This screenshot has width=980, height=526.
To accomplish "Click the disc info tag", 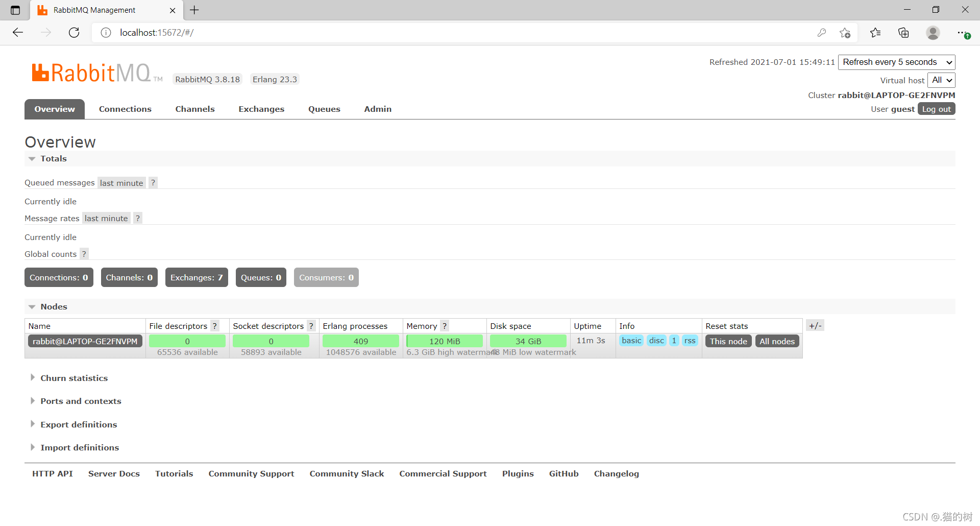I will (656, 341).
